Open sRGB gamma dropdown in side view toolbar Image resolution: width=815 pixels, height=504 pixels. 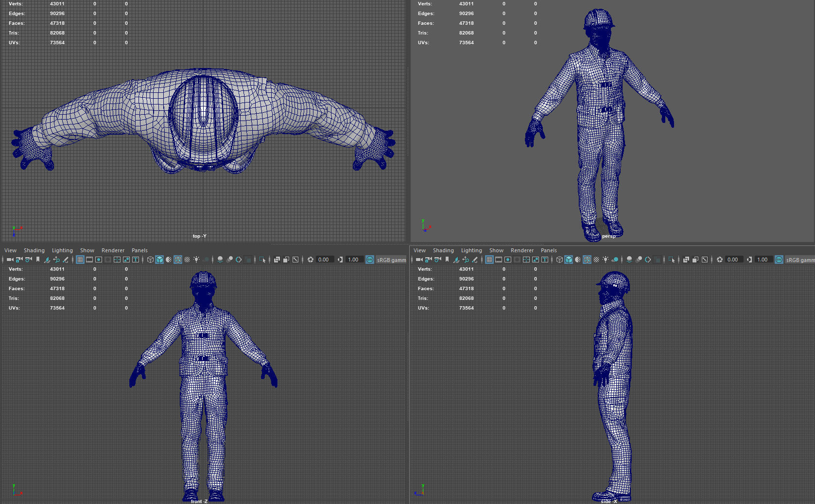[x=800, y=260]
